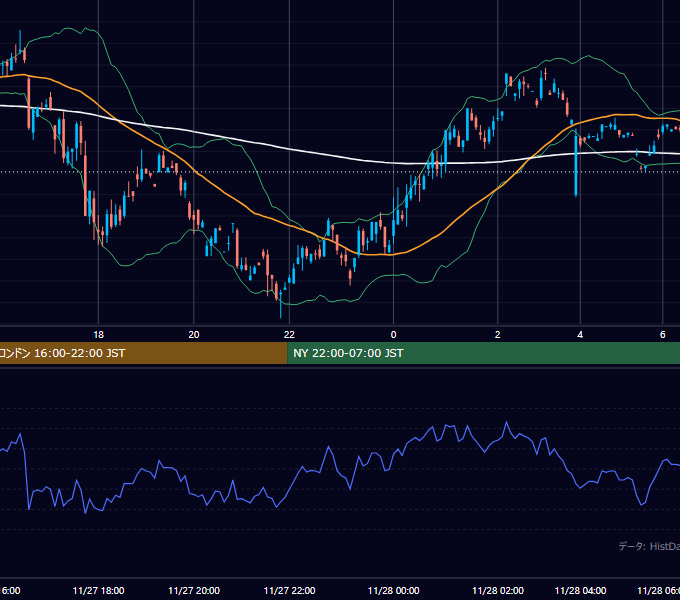Click the データ: HistData source credit text

coord(649,546)
